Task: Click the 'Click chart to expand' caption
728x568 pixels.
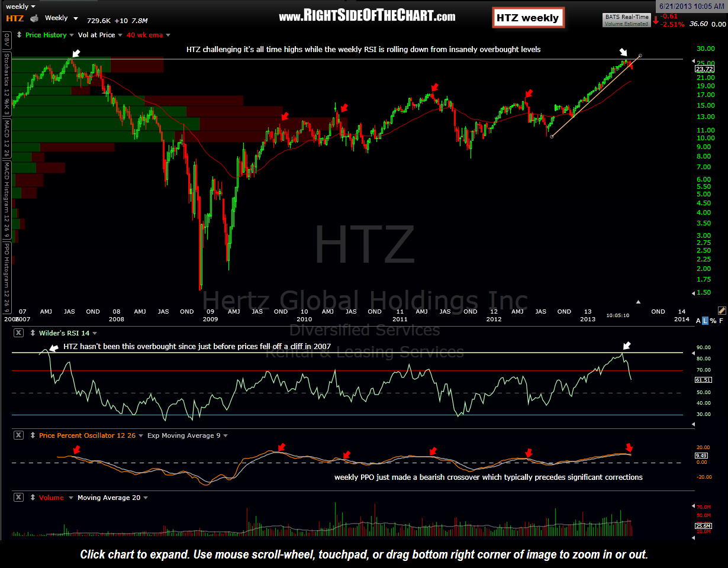Action: pyautogui.click(x=364, y=555)
